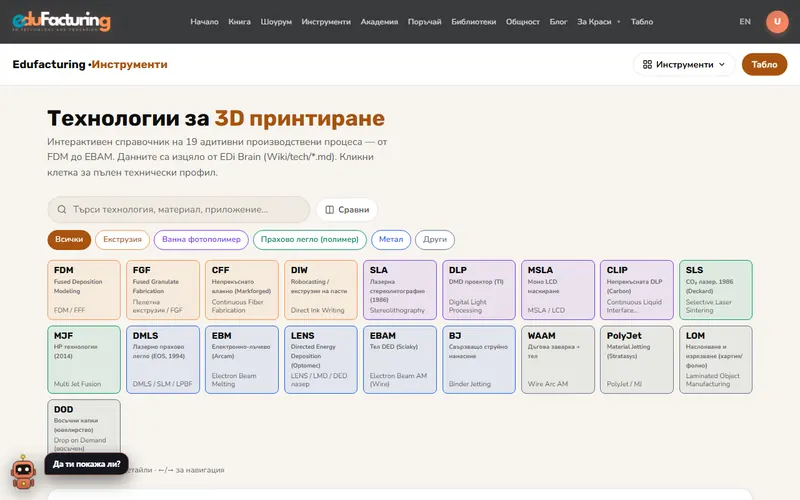Focus the technology search field
The image size is (800, 500).
tap(179, 210)
